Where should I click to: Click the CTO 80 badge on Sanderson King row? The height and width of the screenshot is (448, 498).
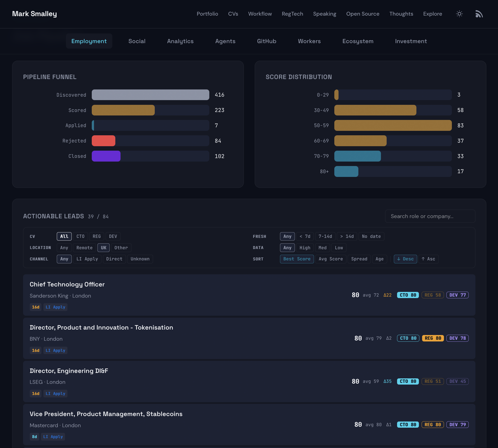point(408,295)
